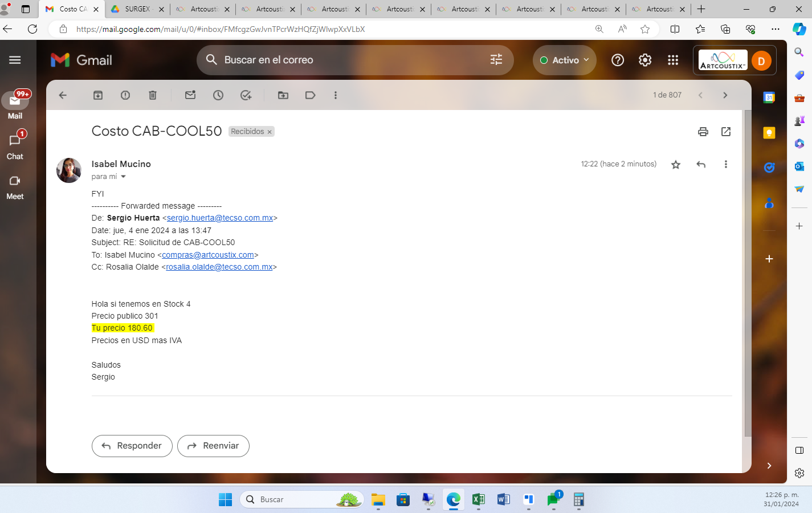
Task: Open Google Contacts side panel
Action: coord(769,203)
